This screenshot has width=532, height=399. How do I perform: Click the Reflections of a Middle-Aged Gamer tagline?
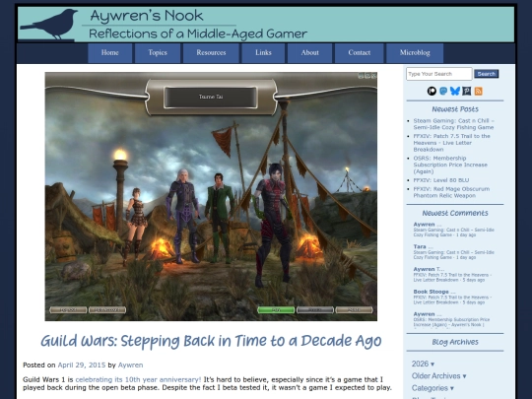[x=198, y=33]
